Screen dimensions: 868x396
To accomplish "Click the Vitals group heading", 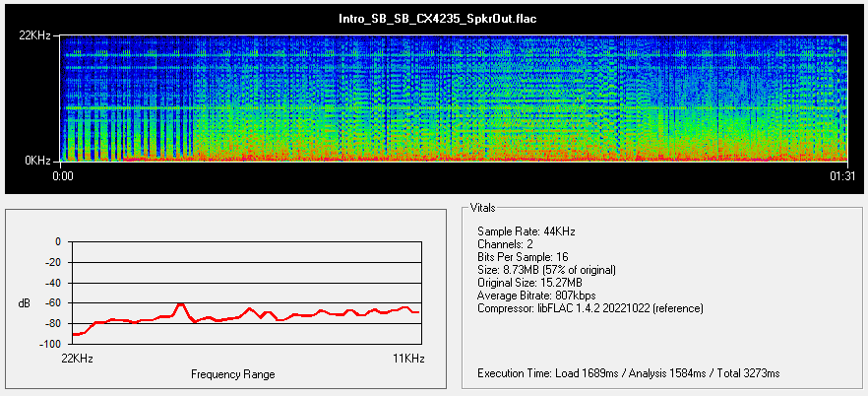I will click(483, 209).
